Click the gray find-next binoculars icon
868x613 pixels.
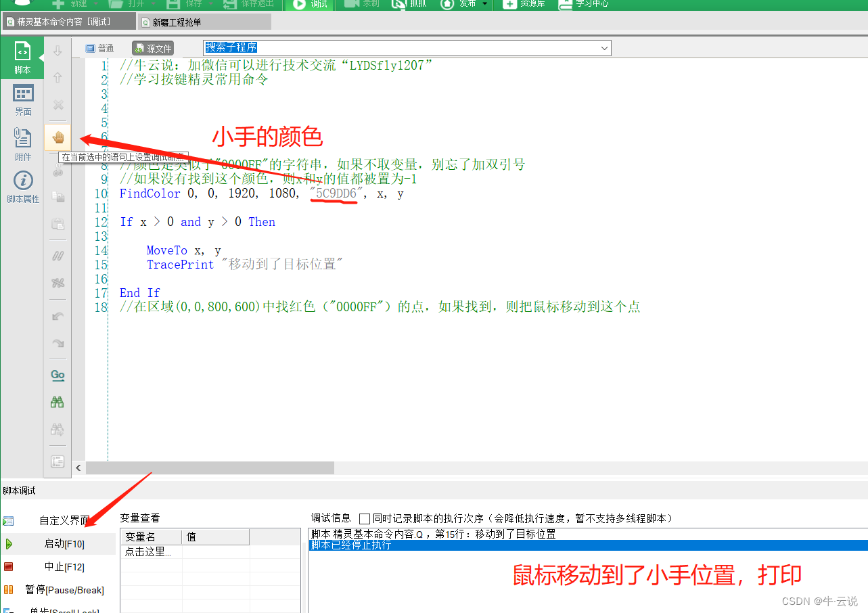(58, 429)
